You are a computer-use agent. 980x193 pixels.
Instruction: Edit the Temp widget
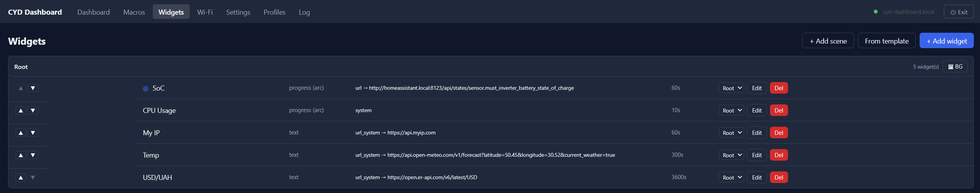click(x=757, y=155)
